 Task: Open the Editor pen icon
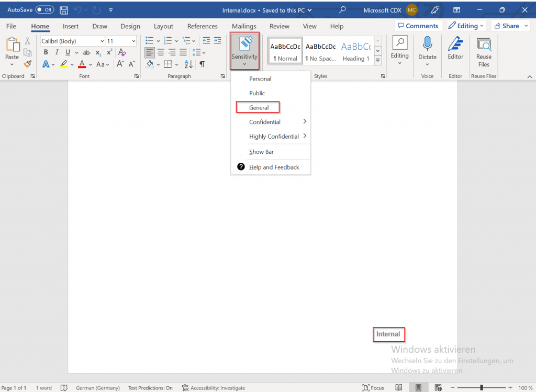pyautogui.click(x=455, y=44)
